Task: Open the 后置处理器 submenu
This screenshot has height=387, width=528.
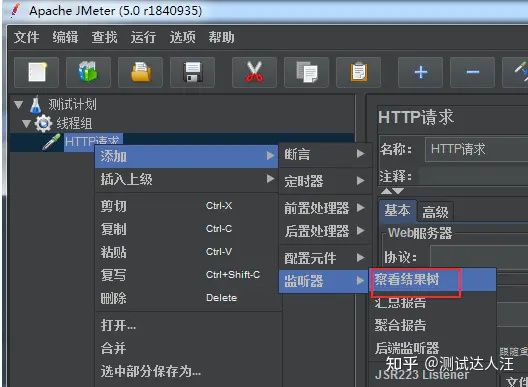Action: (325, 231)
